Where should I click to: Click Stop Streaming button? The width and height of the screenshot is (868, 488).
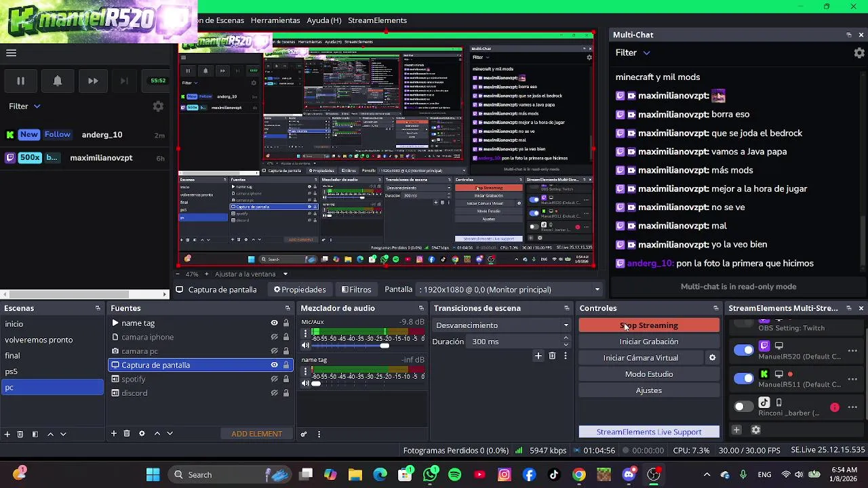649,325
